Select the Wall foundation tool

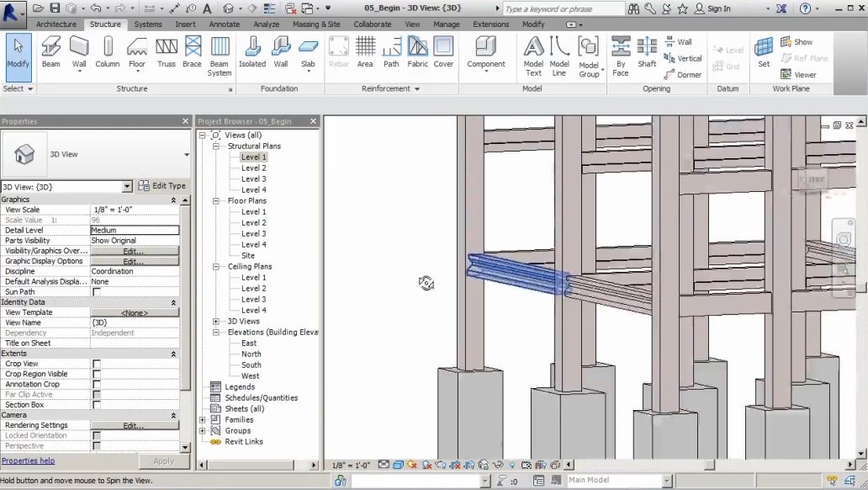coord(281,52)
